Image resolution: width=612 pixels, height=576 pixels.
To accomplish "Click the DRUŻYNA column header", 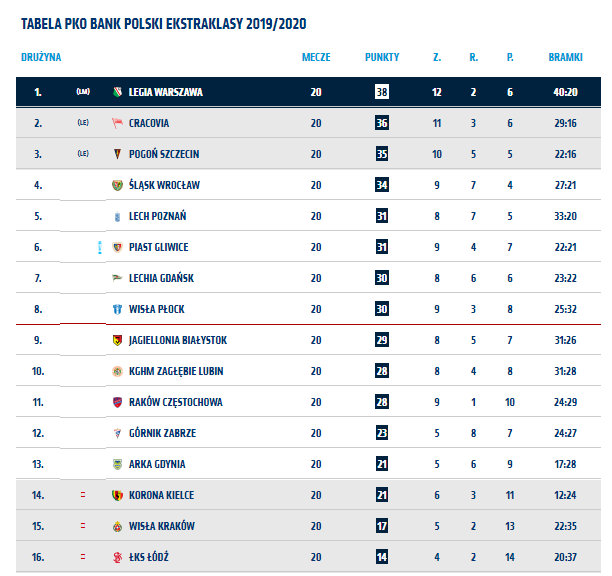I will [41, 57].
